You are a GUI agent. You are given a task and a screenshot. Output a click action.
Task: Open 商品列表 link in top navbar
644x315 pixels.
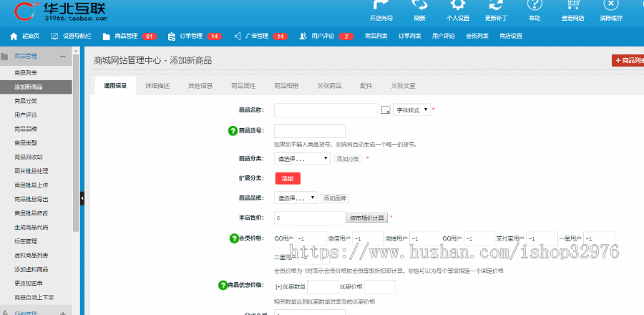(x=376, y=36)
